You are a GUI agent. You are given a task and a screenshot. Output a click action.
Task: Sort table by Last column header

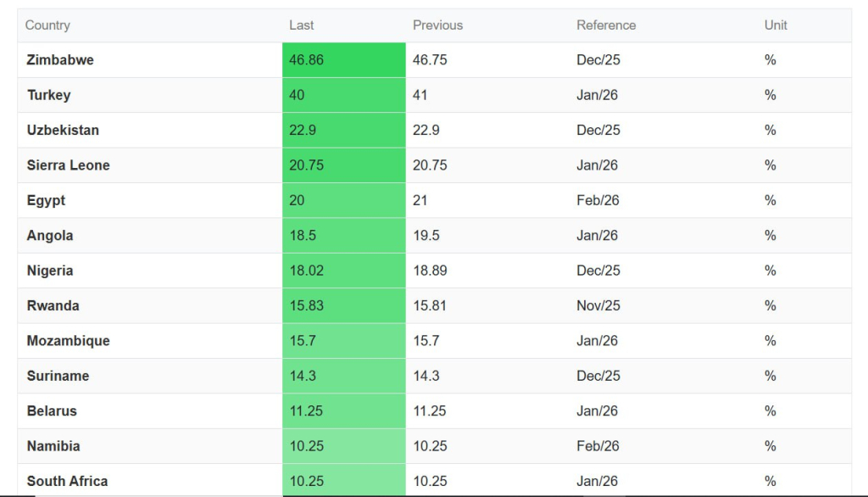[x=301, y=25]
